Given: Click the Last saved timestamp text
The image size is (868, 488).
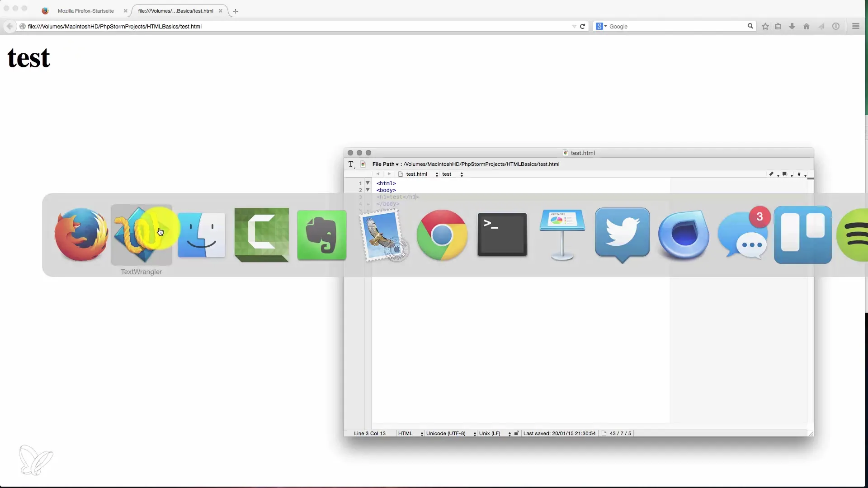Looking at the screenshot, I should pos(559,433).
